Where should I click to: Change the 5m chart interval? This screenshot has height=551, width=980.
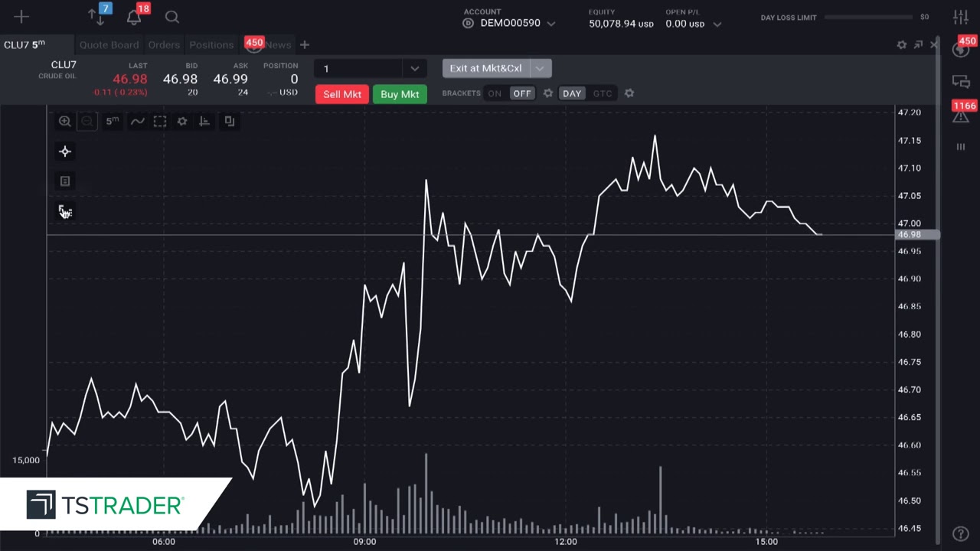[x=113, y=121]
